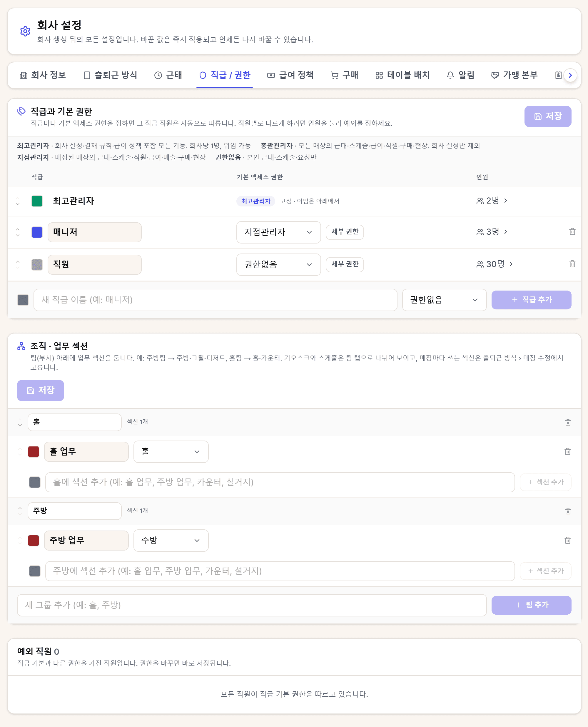Click the 직급 추가 button
Screen dimensions: 588x727
coord(531,300)
